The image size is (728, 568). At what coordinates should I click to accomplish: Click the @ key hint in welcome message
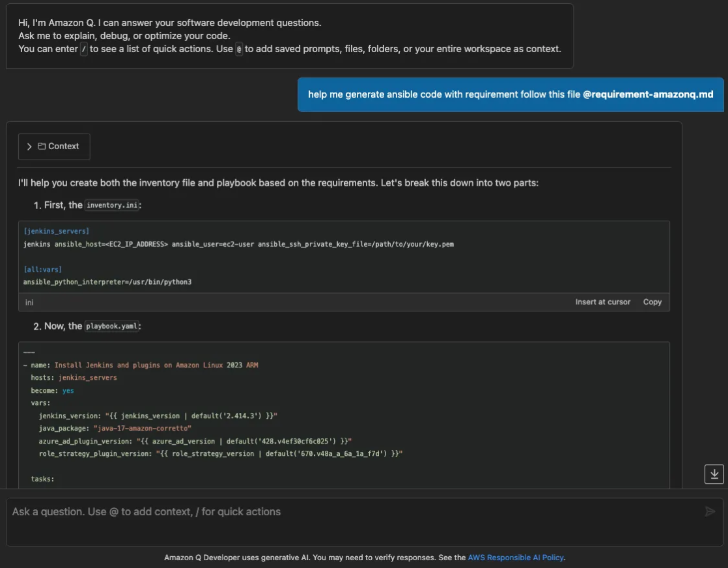[x=239, y=50]
